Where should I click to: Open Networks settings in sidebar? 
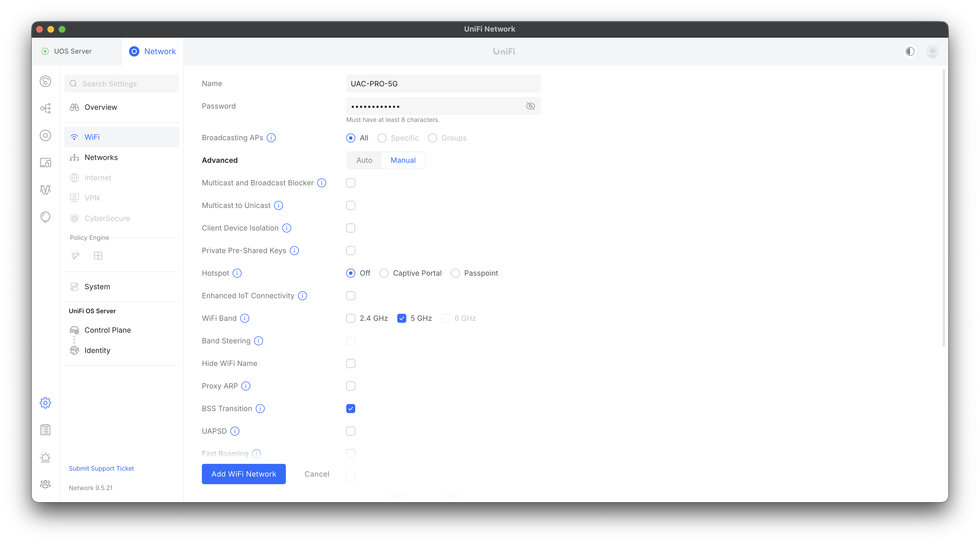(101, 158)
